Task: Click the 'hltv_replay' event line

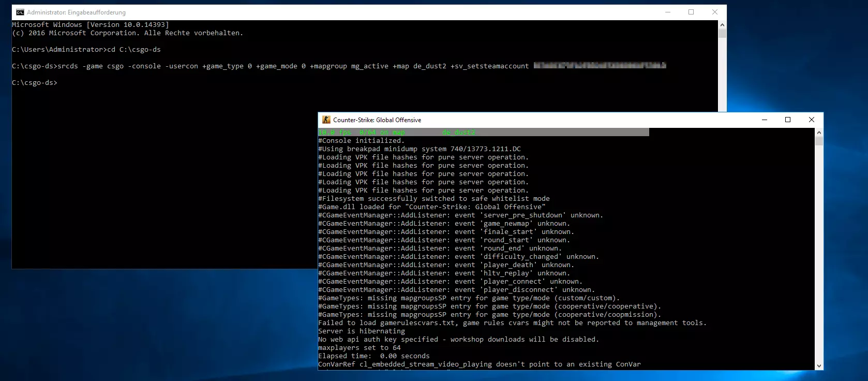Action: click(444, 273)
